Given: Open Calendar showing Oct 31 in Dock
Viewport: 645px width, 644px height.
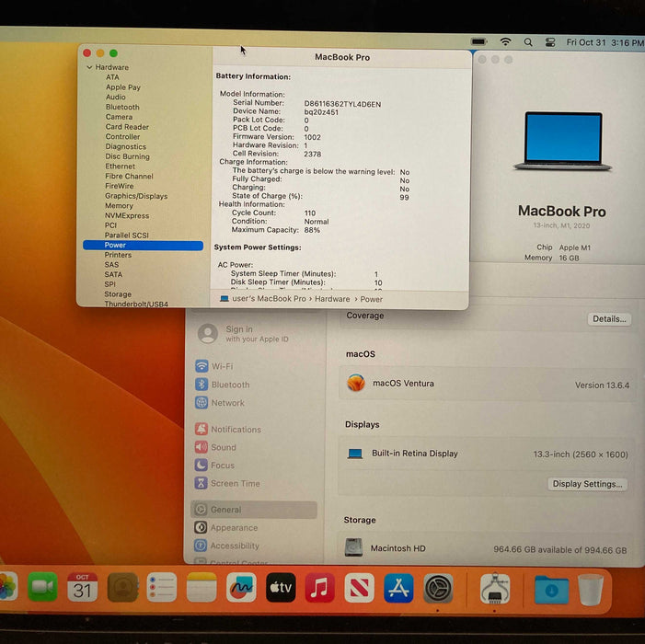Looking at the screenshot, I should (x=82, y=587).
